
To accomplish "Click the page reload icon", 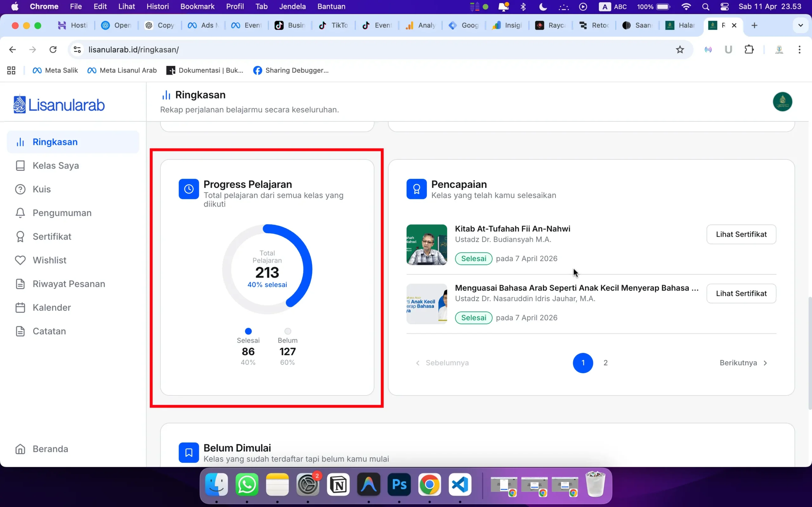I will [x=53, y=49].
